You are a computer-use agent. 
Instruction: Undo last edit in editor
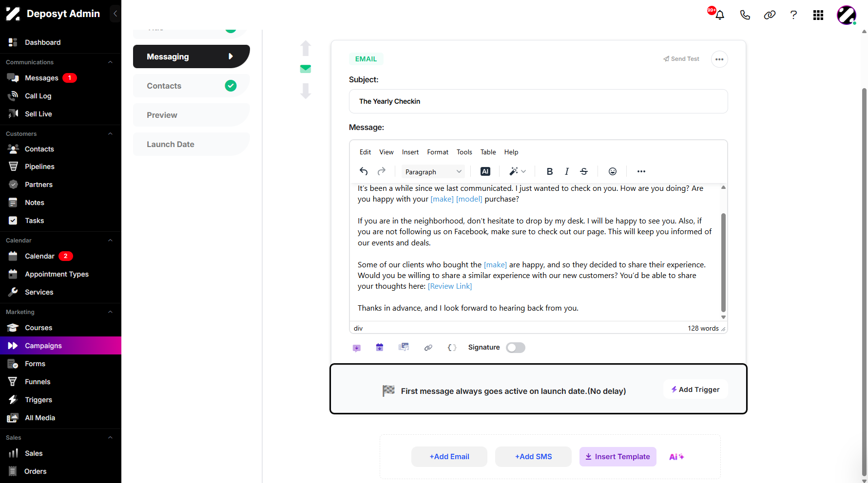pos(364,171)
